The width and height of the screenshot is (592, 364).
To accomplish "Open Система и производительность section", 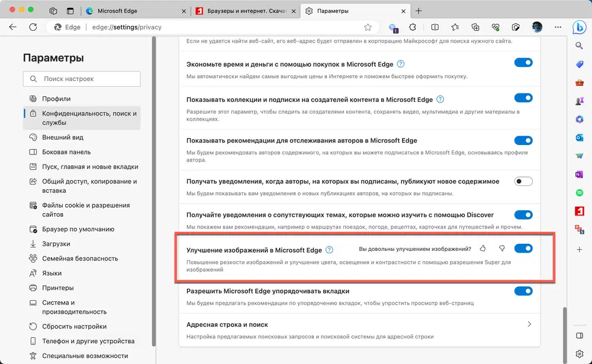I will click(x=82, y=307).
